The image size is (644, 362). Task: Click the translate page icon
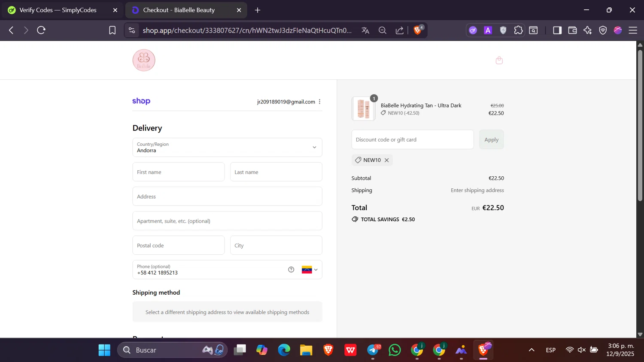tap(365, 30)
